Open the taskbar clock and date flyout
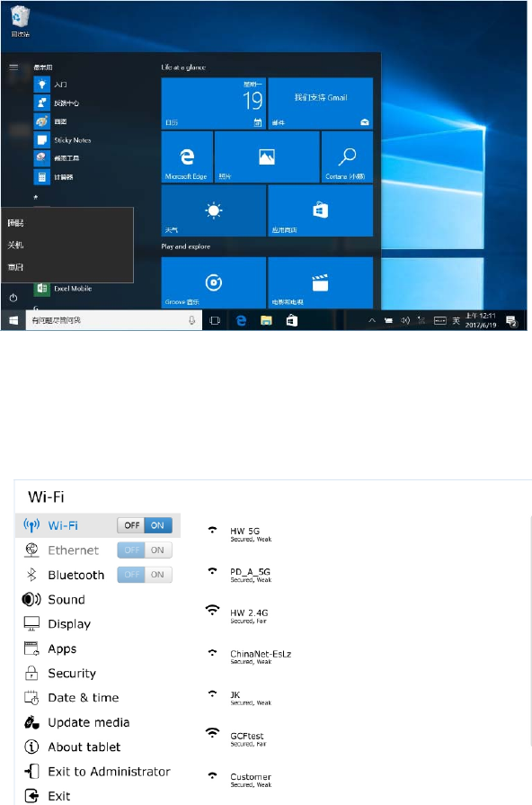532x805 pixels. [480, 320]
